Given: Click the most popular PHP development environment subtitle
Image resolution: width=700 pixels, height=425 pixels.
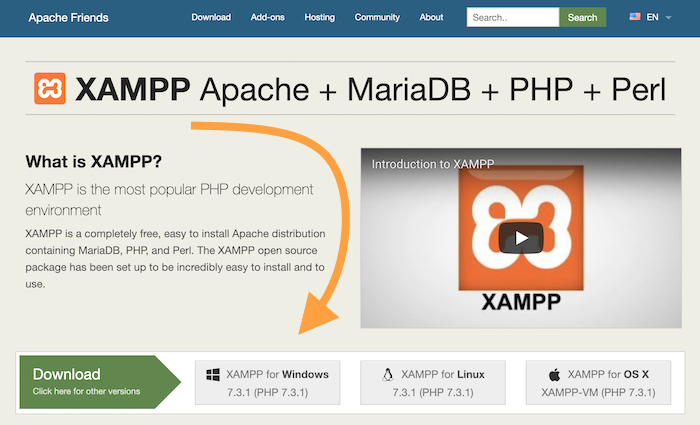Looking at the screenshot, I should tap(169, 200).
